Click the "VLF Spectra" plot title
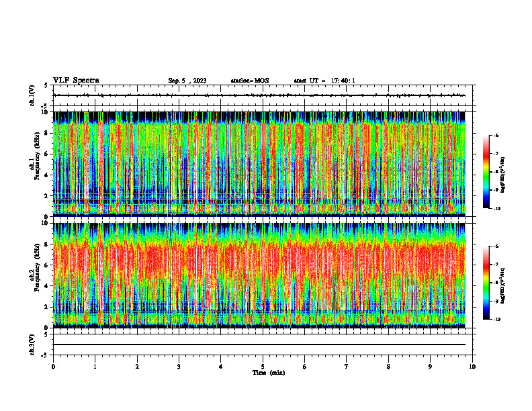The image size is (532, 411). 76,81
